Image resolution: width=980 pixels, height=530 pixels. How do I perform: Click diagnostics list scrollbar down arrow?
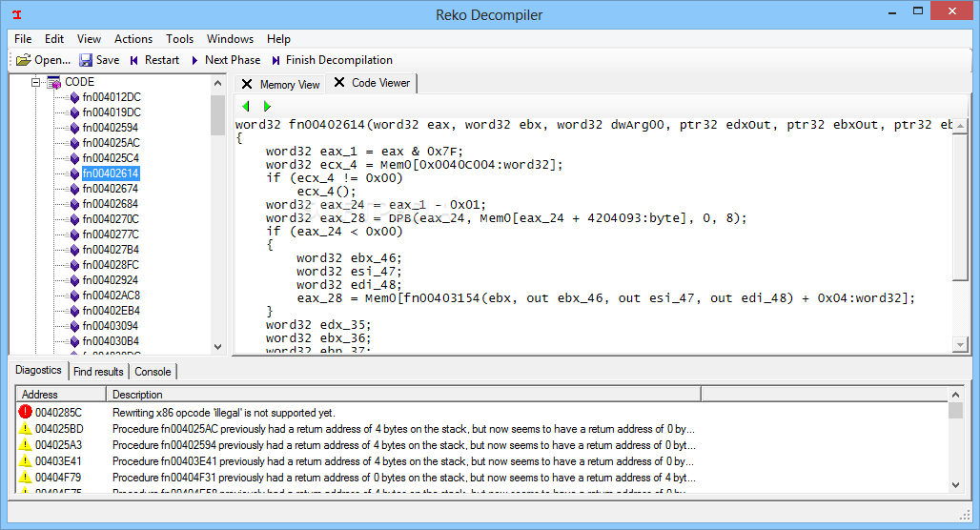(955, 484)
